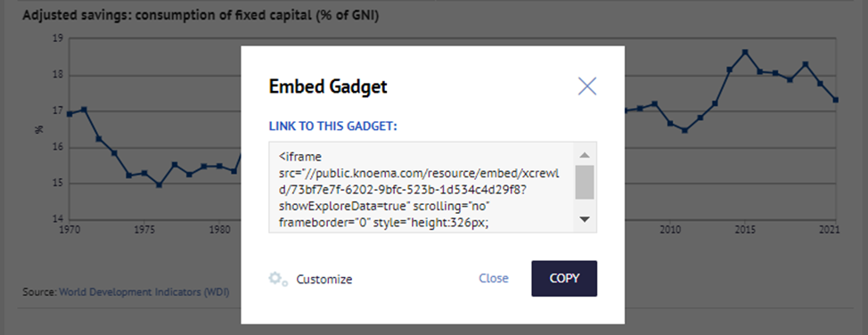
Task: Close the Embed Gadget dialog with X icon
Action: [x=586, y=86]
